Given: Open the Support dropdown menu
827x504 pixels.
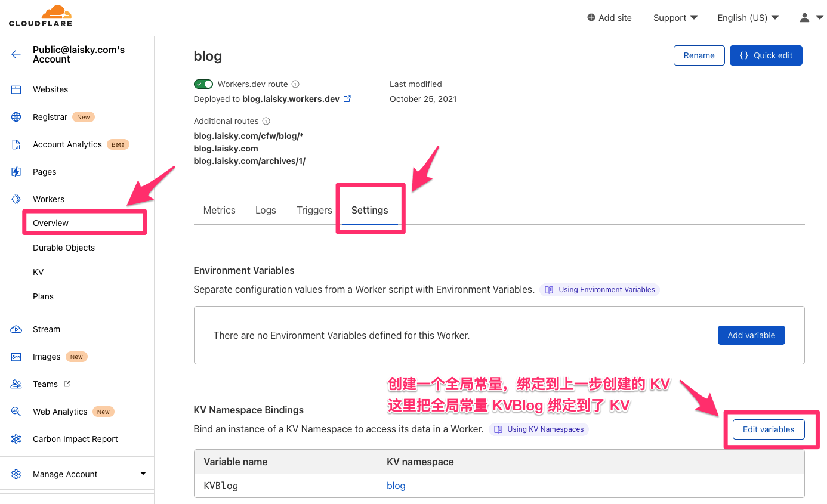Looking at the screenshot, I should pyautogui.click(x=675, y=18).
